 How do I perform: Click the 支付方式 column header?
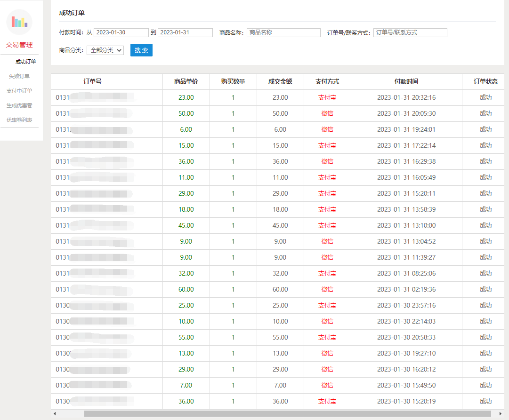[x=327, y=82]
